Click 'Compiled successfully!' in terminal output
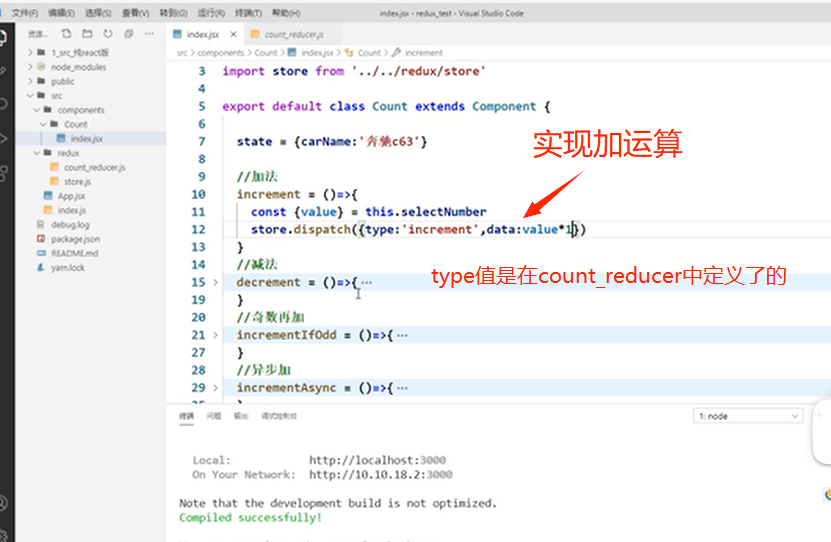 250,518
